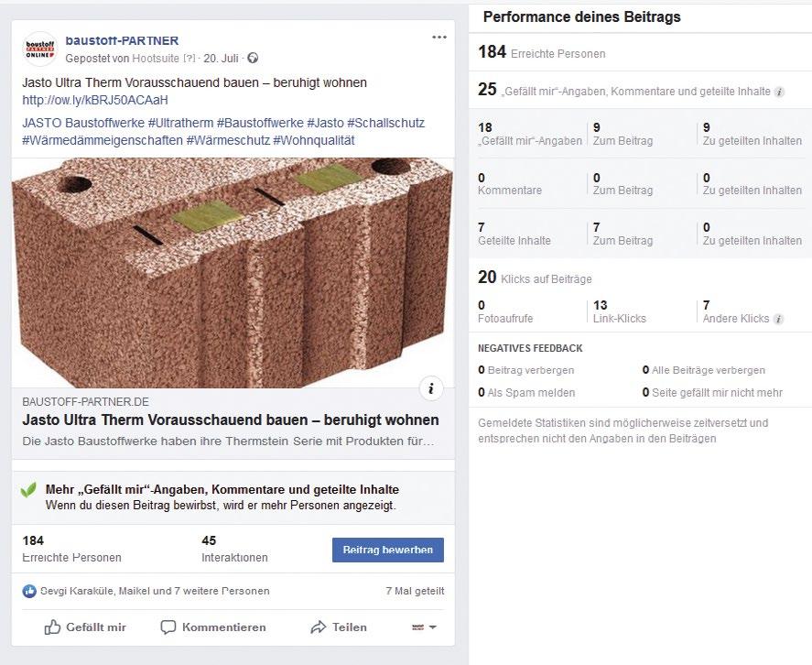812x665 pixels.
Task: Click '0 Seite gefällt mir nicht mehr'
Action: coord(712,392)
